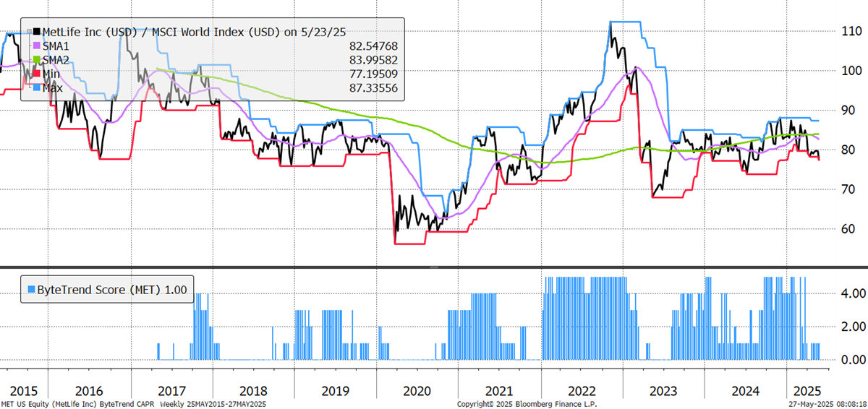Click the 2017 year label on time axis

point(172,391)
